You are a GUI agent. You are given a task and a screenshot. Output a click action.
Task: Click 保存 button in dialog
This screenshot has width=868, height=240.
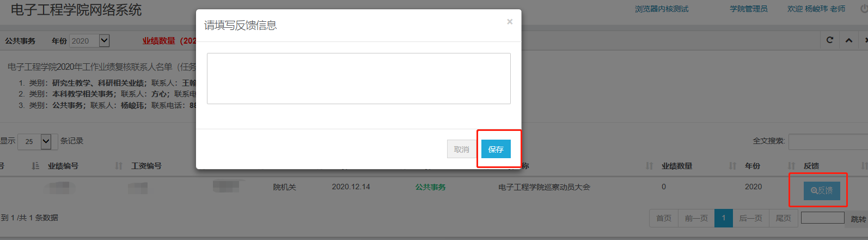point(496,149)
